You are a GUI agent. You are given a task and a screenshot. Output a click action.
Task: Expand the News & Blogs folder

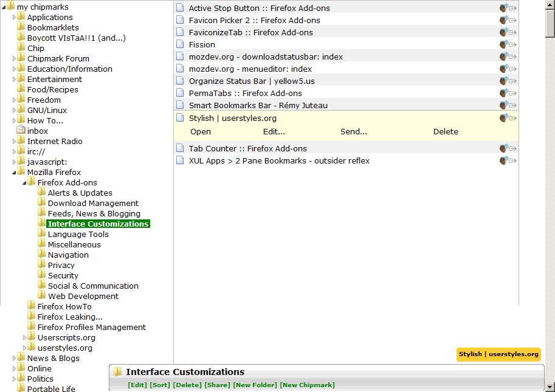pos(14,359)
